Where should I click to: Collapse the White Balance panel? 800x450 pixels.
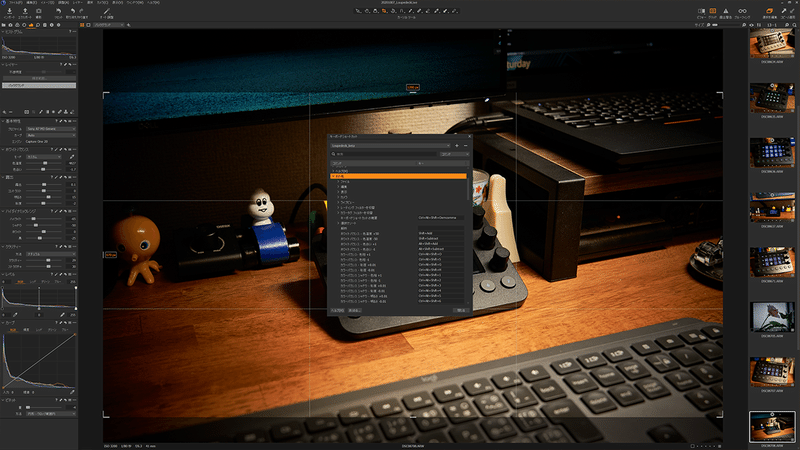pos(3,149)
